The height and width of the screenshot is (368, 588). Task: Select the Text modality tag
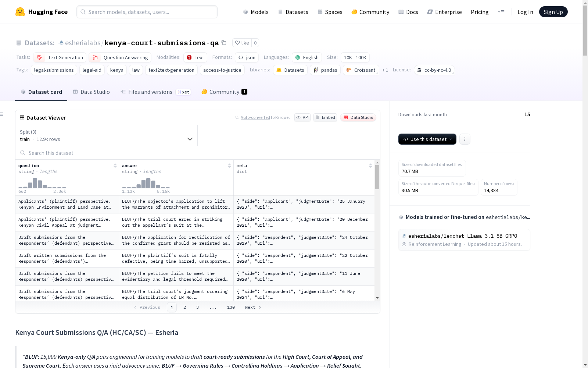tap(196, 57)
